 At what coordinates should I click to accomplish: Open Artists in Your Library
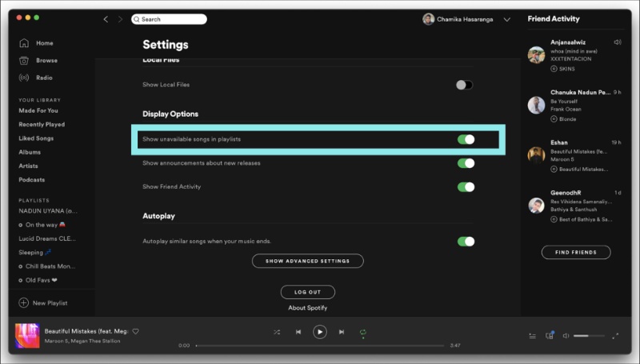(x=28, y=166)
